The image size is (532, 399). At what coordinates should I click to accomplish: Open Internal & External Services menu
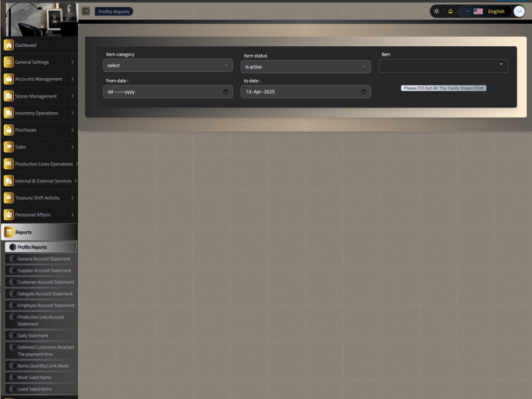(x=39, y=181)
